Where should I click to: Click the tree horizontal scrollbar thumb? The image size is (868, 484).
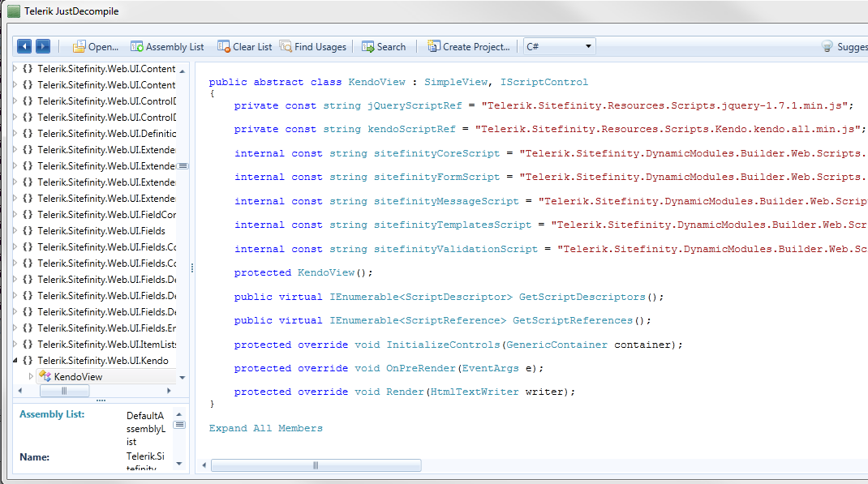click(x=64, y=391)
